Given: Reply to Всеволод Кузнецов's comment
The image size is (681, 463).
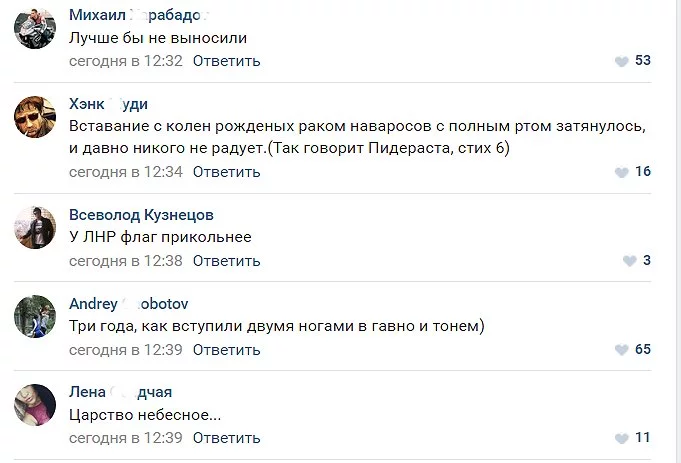Looking at the screenshot, I should pos(226,261).
